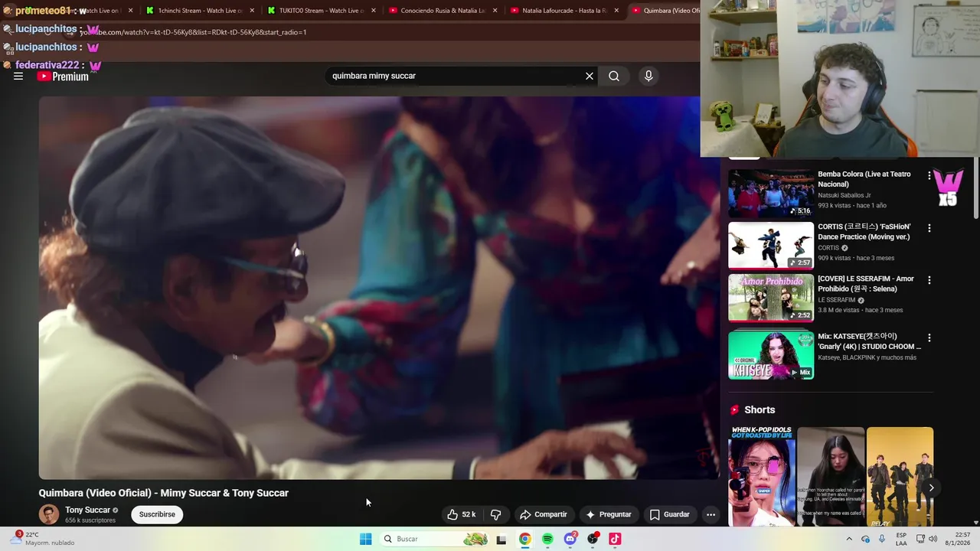Open Short with yellow background group
The height and width of the screenshot is (551, 980).
coord(900,477)
